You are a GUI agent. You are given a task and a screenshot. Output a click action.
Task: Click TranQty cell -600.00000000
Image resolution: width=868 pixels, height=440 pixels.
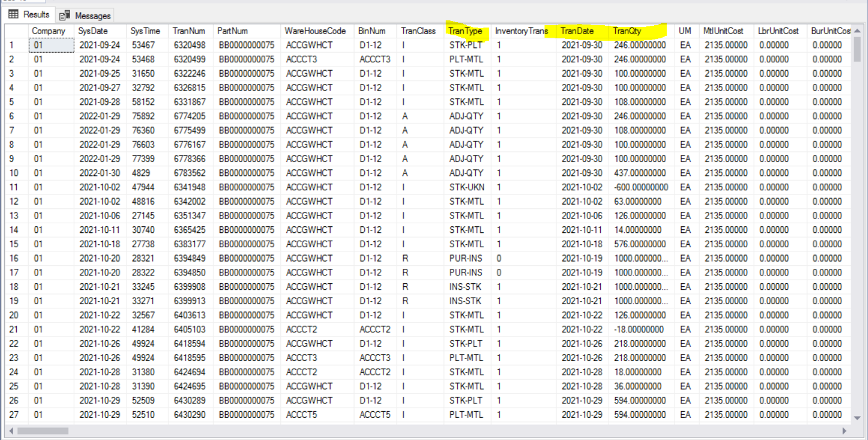click(642, 187)
